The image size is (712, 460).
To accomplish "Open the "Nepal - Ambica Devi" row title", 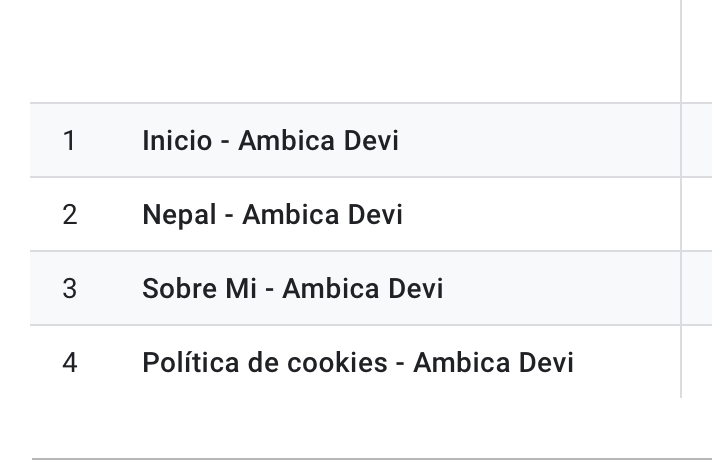I will tap(272, 214).
